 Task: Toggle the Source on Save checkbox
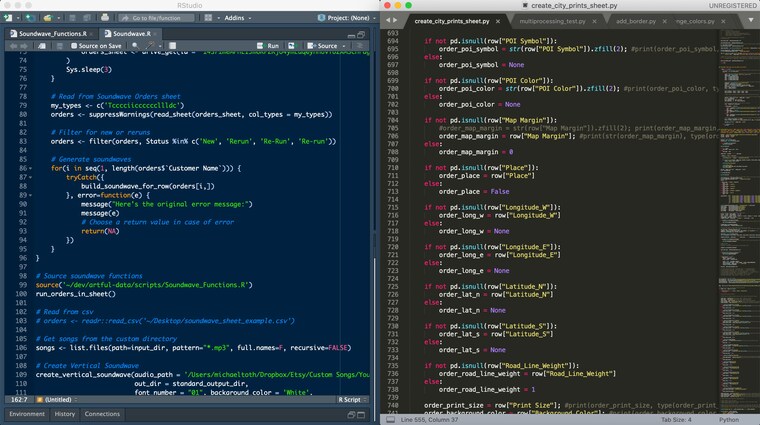point(74,46)
